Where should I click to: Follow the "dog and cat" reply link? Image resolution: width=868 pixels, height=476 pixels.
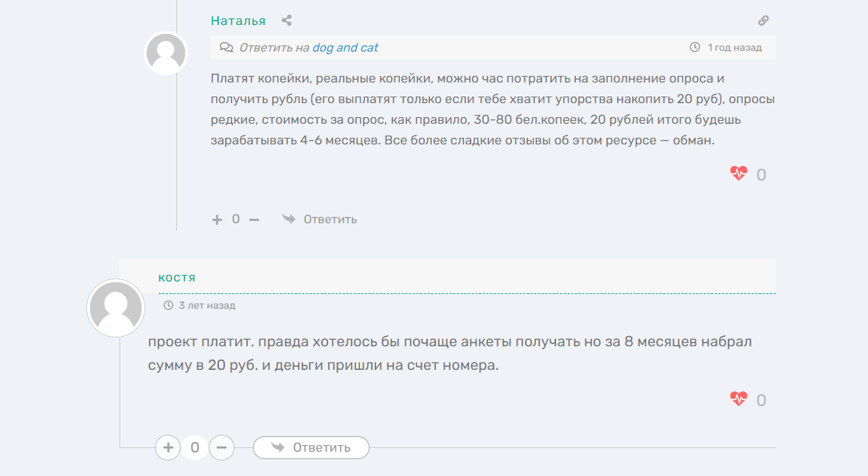pyautogui.click(x=345, y=48)
